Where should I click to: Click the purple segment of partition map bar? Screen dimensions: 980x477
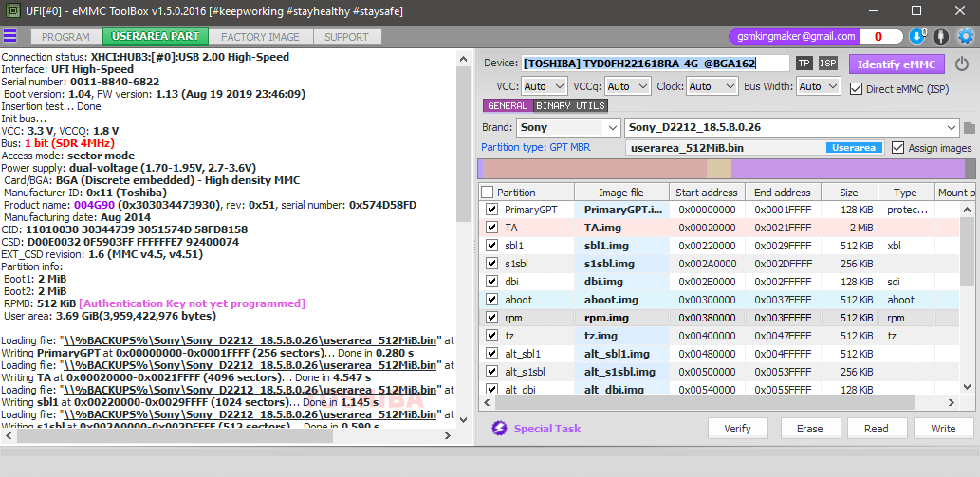coord(848,169)
